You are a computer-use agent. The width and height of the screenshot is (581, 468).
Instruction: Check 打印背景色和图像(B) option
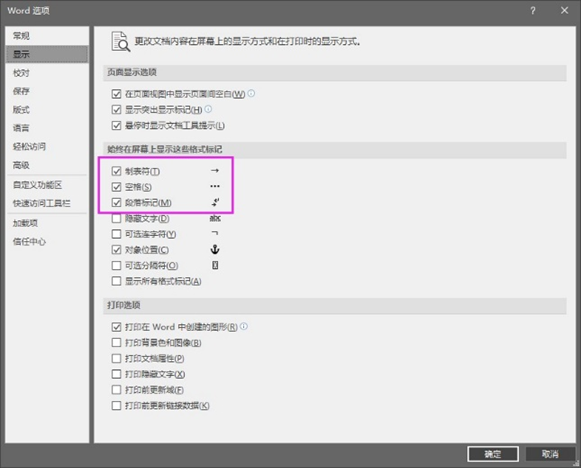click(x=116, y=342)
